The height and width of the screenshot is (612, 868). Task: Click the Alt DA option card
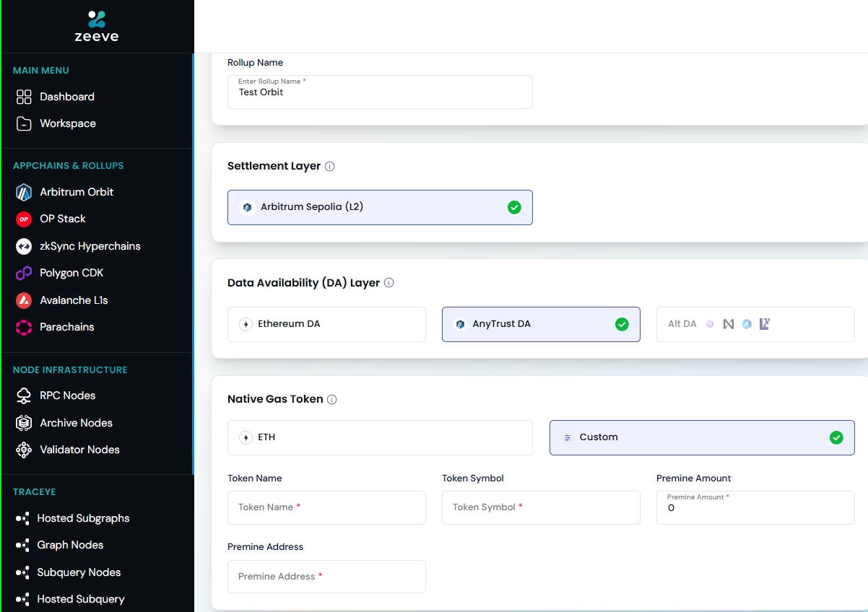point(755,324)
